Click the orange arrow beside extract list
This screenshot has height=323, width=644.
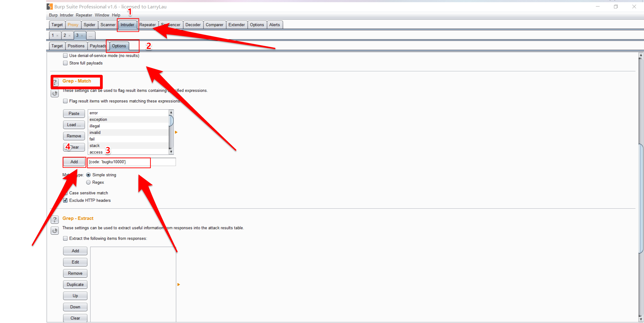click(179, 284)
